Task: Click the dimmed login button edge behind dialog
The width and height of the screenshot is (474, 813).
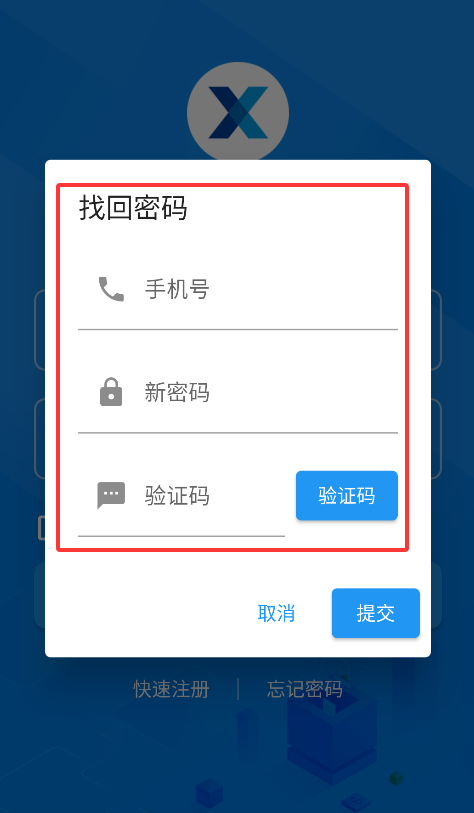Action: click(39, 595)
